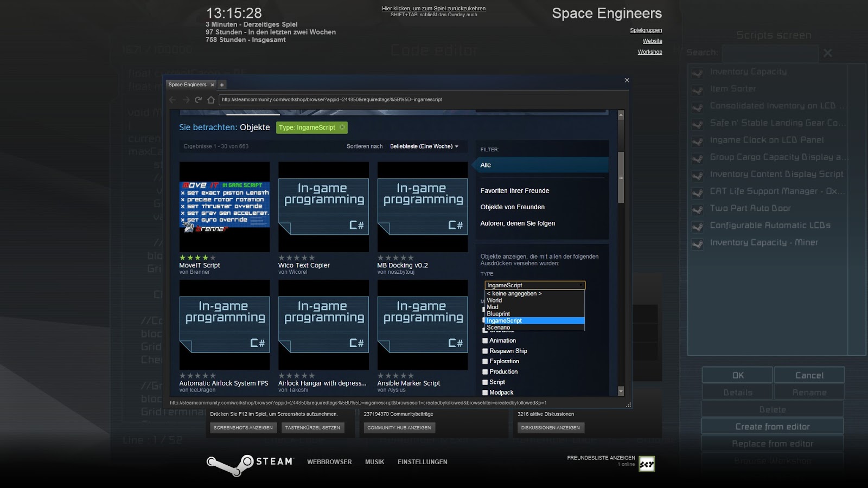The height and width of the screenshot is (488, 868).
Task: Click the Steam icon beside Two Part Auto Door
Action: pos(698,210)
